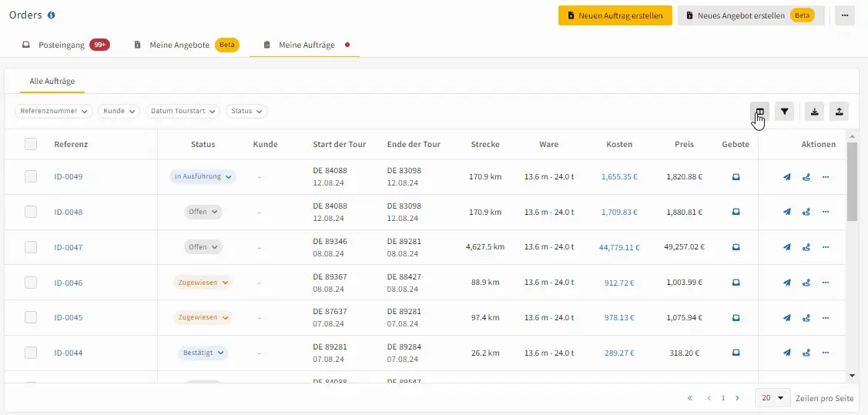This screenshot has width=868, height=415.
Task: Click the Referenz column header
Action: tap(71, 145)
